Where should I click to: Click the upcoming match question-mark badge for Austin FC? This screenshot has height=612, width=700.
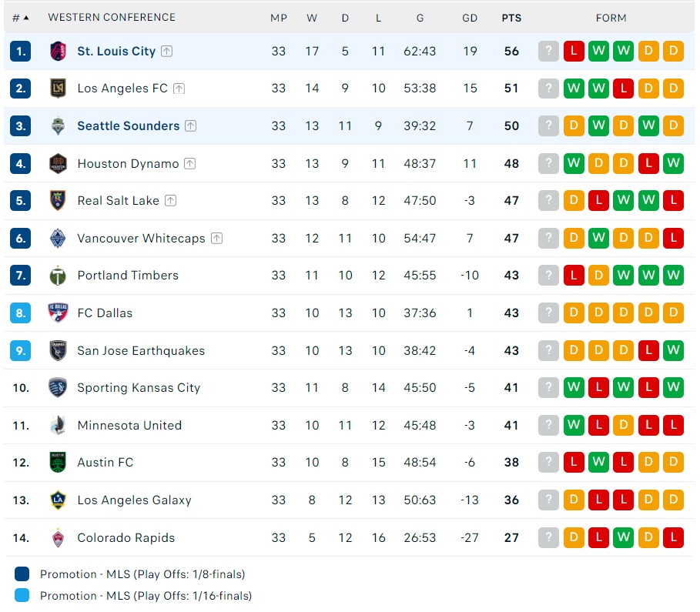coord(548,462)
